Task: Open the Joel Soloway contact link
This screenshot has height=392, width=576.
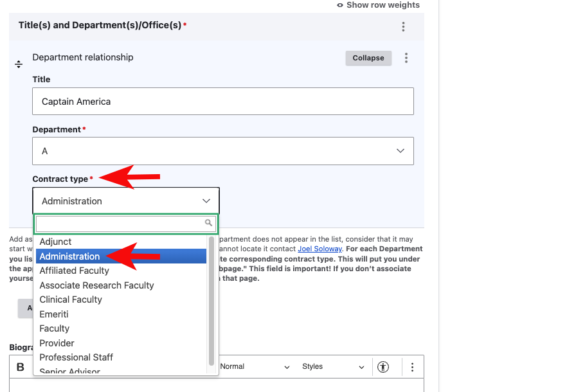Action: (x=319, y=249)
